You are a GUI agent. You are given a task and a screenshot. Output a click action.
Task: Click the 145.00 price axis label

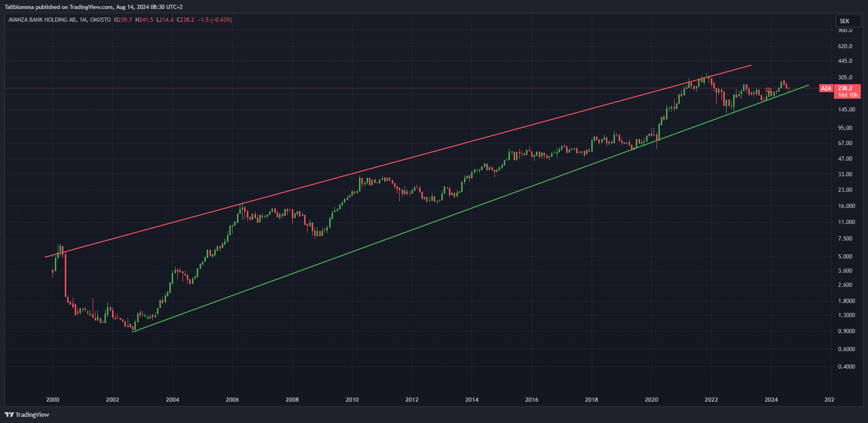pyautogui.click(x=846, y=110)
